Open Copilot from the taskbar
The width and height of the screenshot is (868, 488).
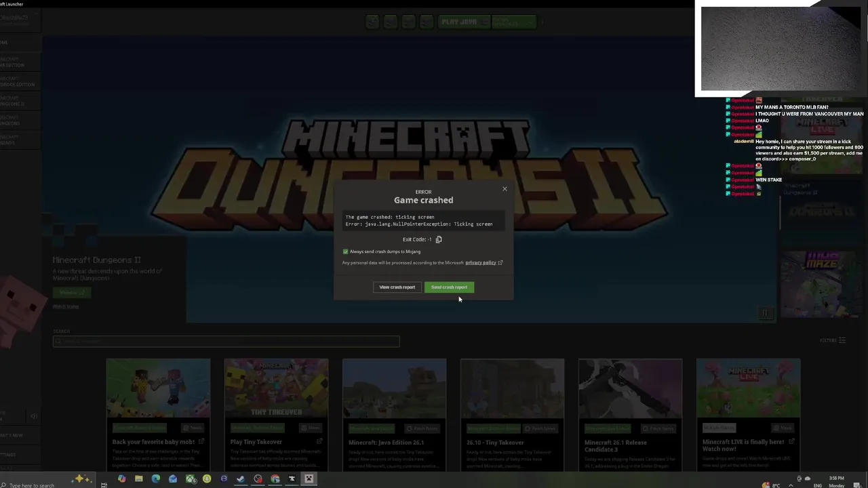121,479
